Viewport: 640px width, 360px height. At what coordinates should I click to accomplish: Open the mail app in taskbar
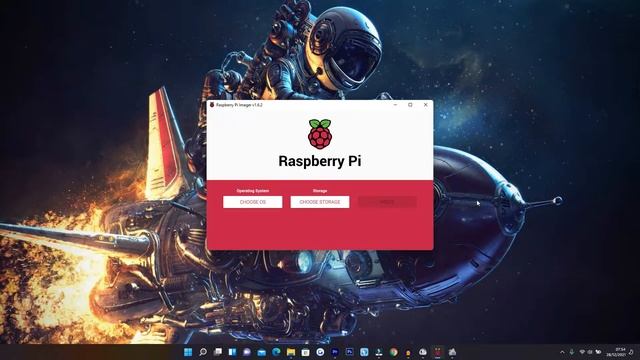(262, 352)
